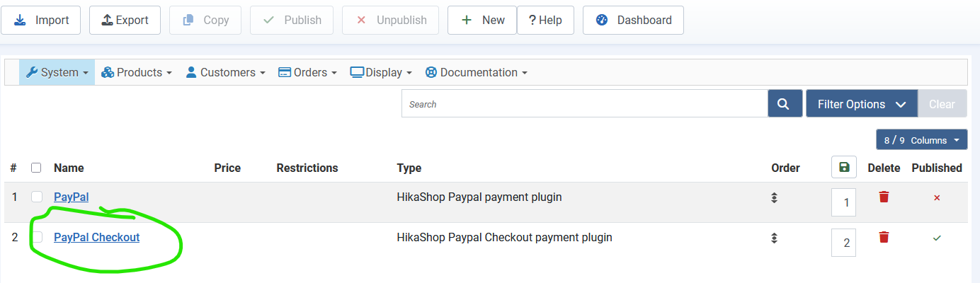The image size is (980, 283).
Task: Sort by the Name column header
Action: [x=69, y=168]
